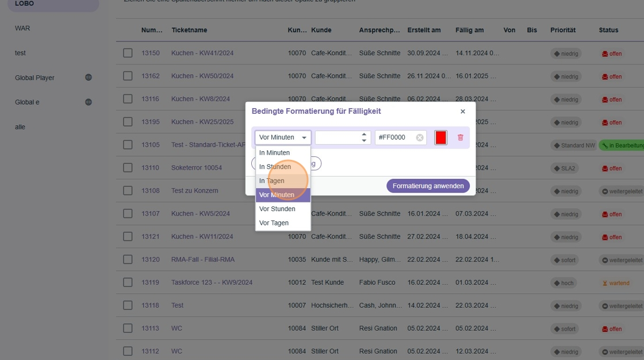Choose In Tagen from the dropdown list
The height and width of the screenshot is (360, 644).
[x=283, y=181]
